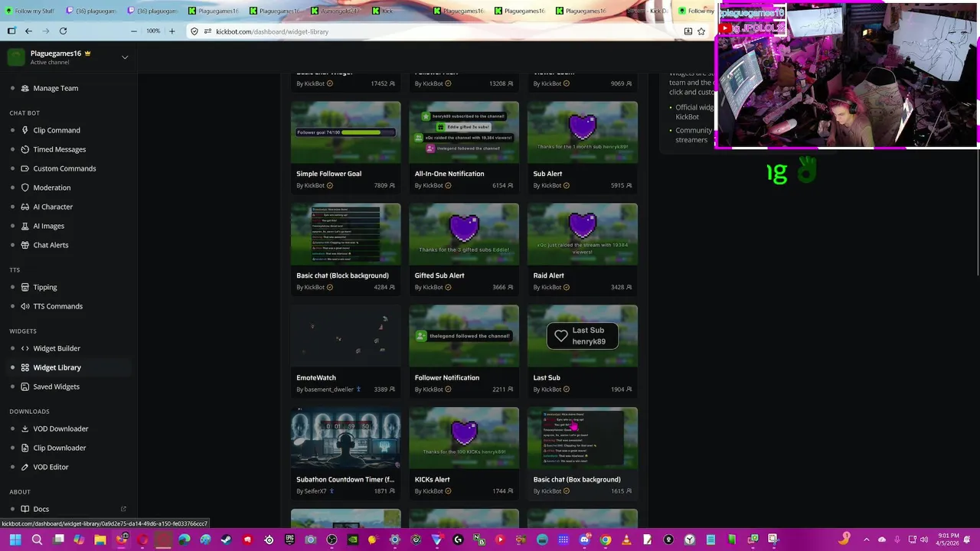Click zoom in plus button
980x551 pixels.
point(171,31)
